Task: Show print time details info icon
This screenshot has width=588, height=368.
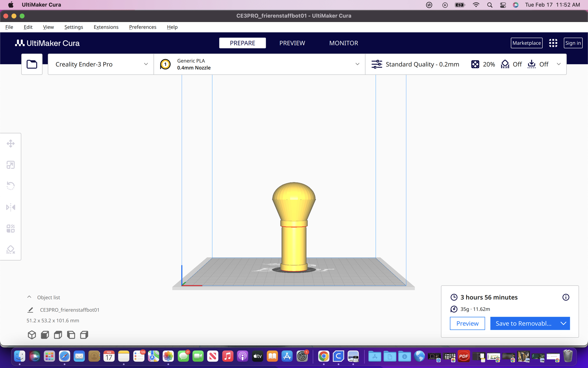Action: (x=566, y=297)
